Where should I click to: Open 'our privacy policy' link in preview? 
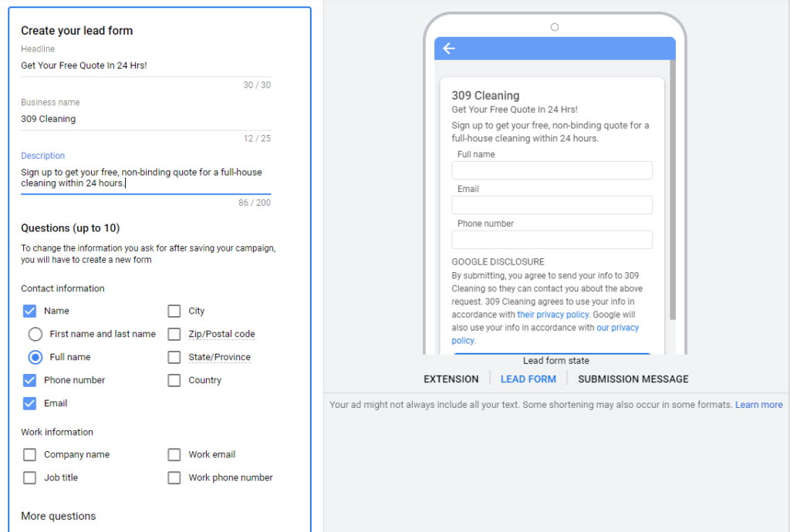(617, 328)
